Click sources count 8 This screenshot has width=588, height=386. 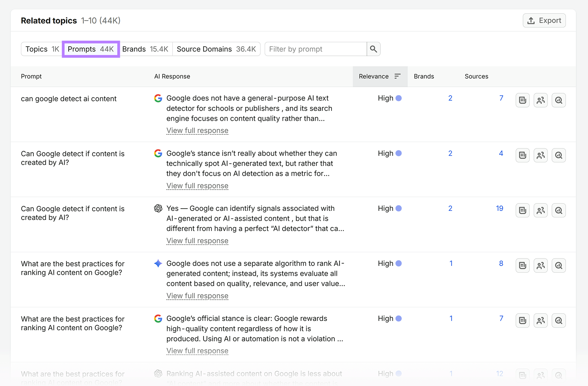[501, 263]
